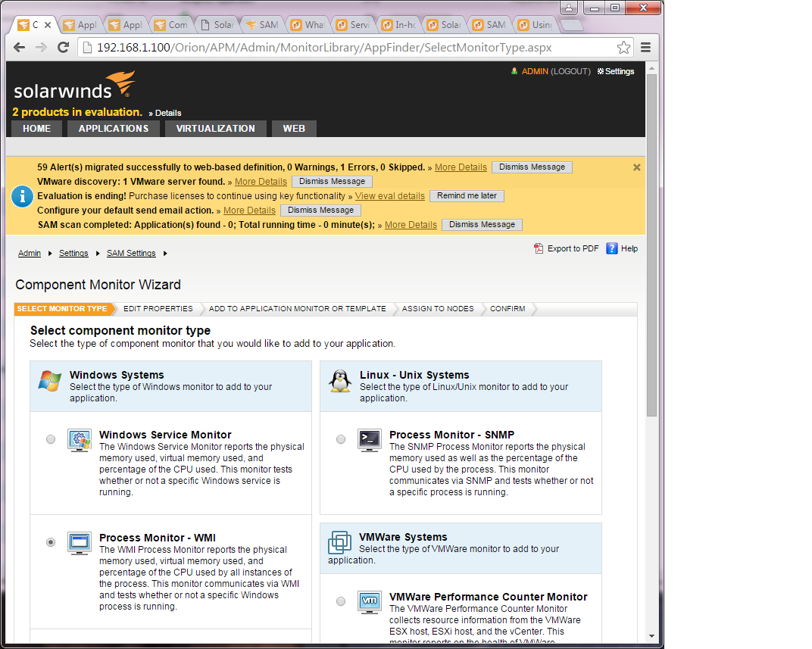Image resolution: width=812 pixels, height=649 pixels.
Task: Click the Process Monitor - WMI icon
Action: click(x=80, y=544)
